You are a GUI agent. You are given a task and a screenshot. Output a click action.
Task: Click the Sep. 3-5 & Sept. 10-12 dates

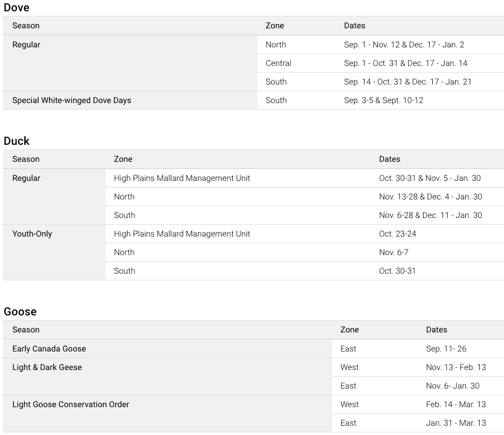point(383,101)
